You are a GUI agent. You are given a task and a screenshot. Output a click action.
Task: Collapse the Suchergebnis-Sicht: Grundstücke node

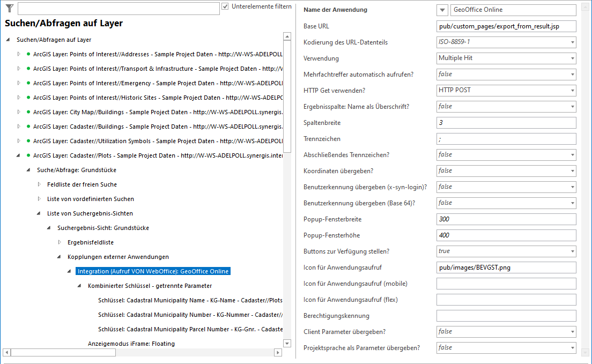tap(47, 227)
